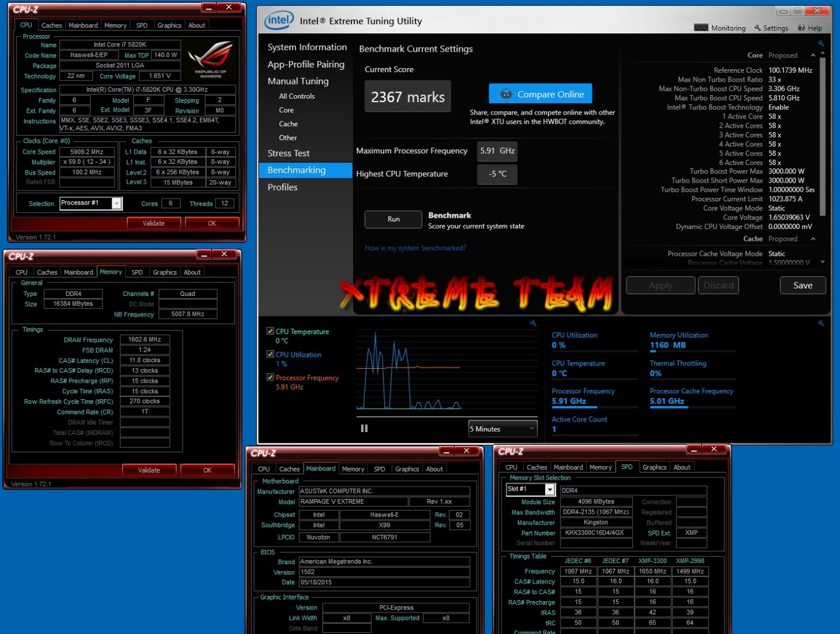The height and width of the screenshot is (634, 840).
Task: Pause the monitoring graph
Action: point(364,429)
